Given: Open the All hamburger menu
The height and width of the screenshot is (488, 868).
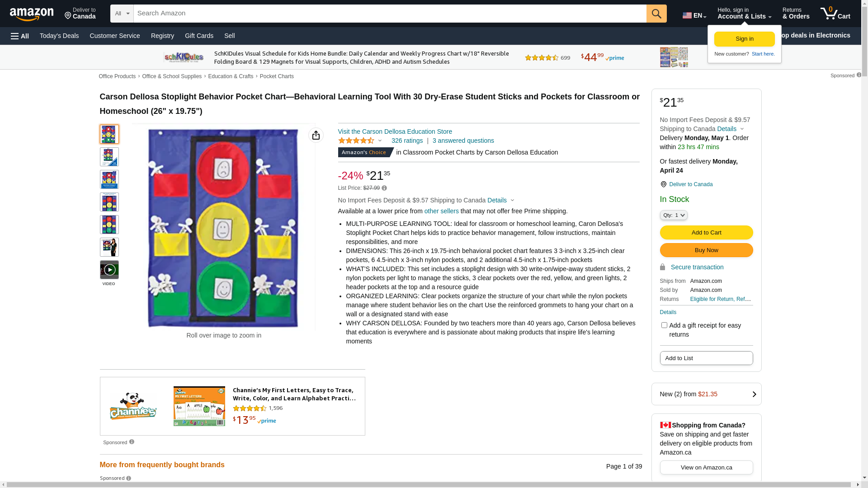Looking at the screenshot, I should 20,36.
